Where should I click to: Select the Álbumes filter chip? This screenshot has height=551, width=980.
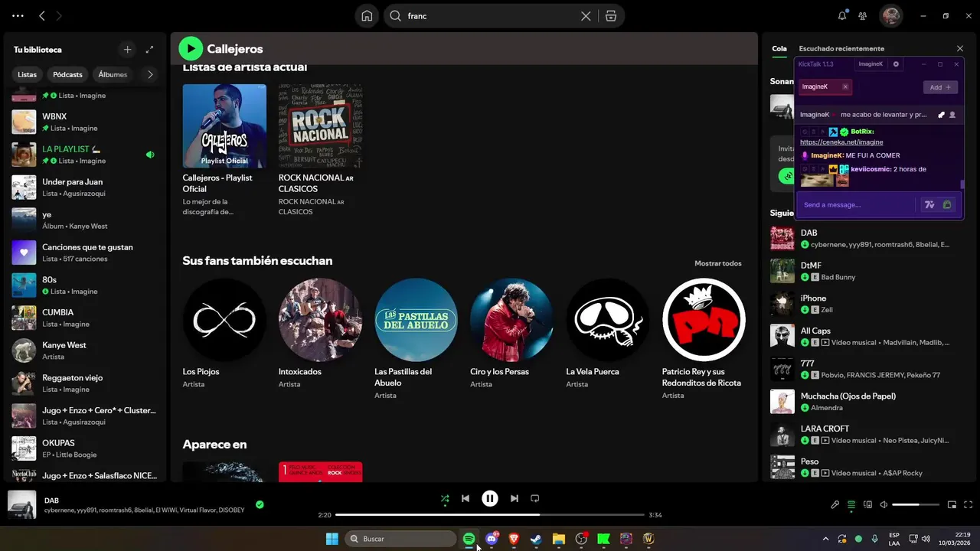click(x=113, y=74)
